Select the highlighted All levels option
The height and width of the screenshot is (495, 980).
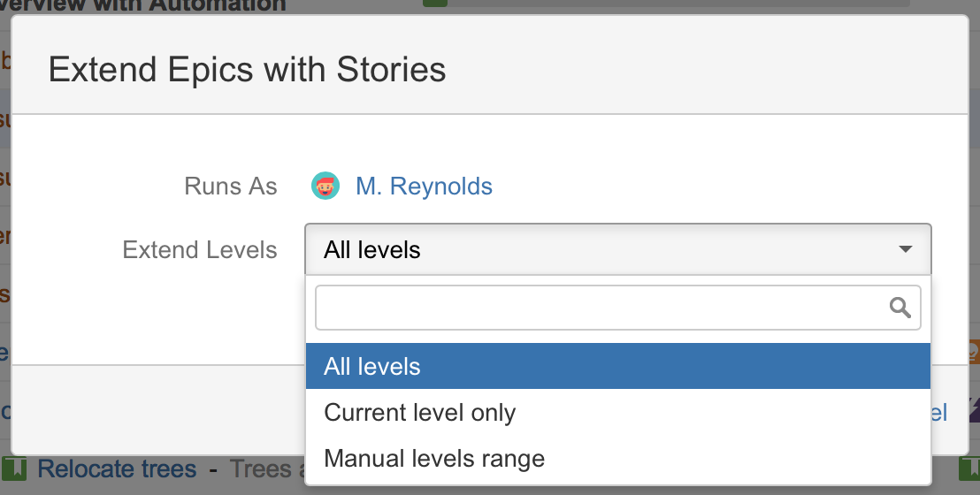tap(617, 366)
